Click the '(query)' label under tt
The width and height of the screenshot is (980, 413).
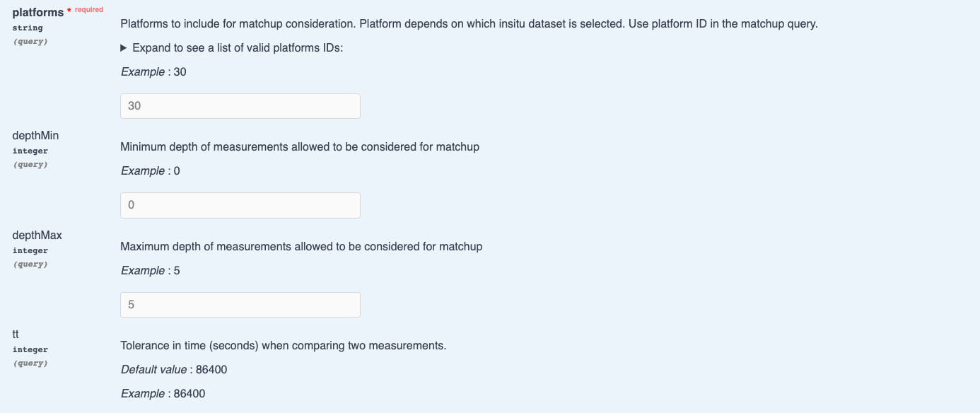click(x=30, y=363)
